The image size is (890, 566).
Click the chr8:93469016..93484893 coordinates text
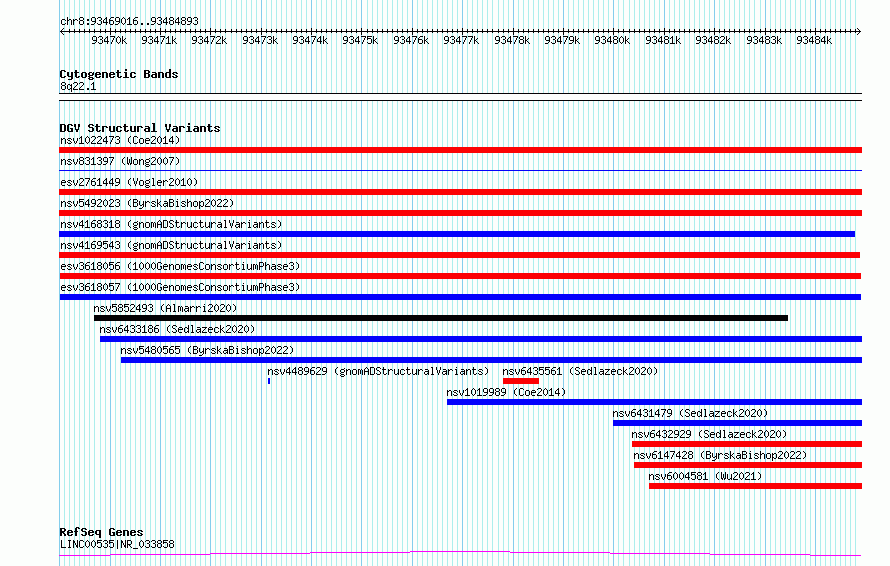coord(129,22)
